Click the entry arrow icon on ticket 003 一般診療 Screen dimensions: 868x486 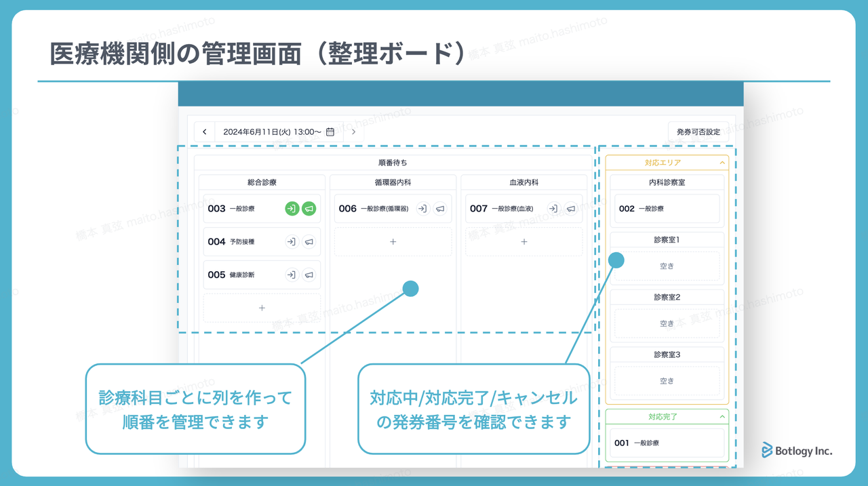pyautogui.click(x=292, y=208)
